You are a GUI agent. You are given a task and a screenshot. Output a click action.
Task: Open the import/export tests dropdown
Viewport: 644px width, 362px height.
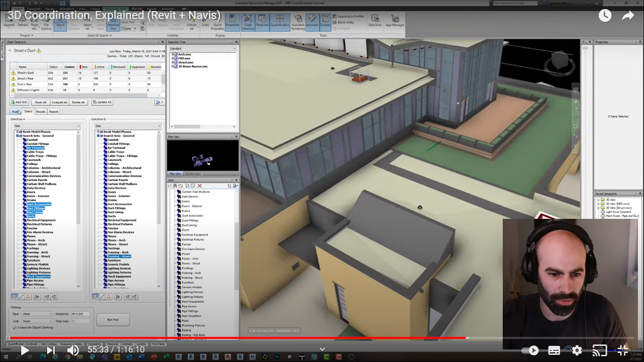pos(159,102)
